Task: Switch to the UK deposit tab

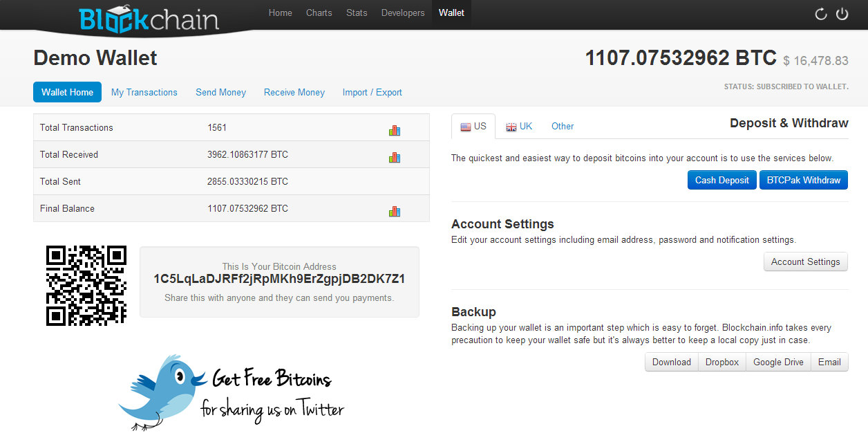Action: pyautogui.click(x=519, y=127)
